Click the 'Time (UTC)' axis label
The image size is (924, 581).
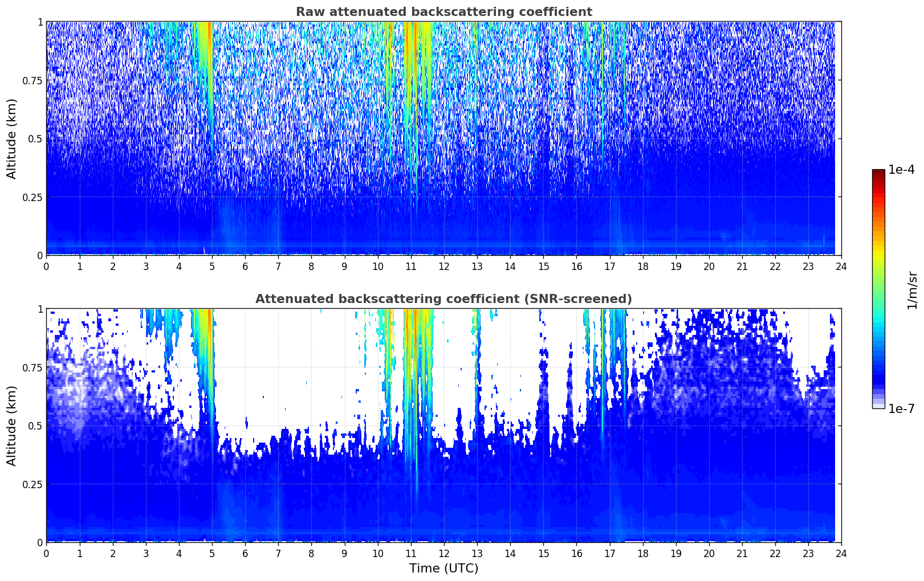tap(443, 568)
